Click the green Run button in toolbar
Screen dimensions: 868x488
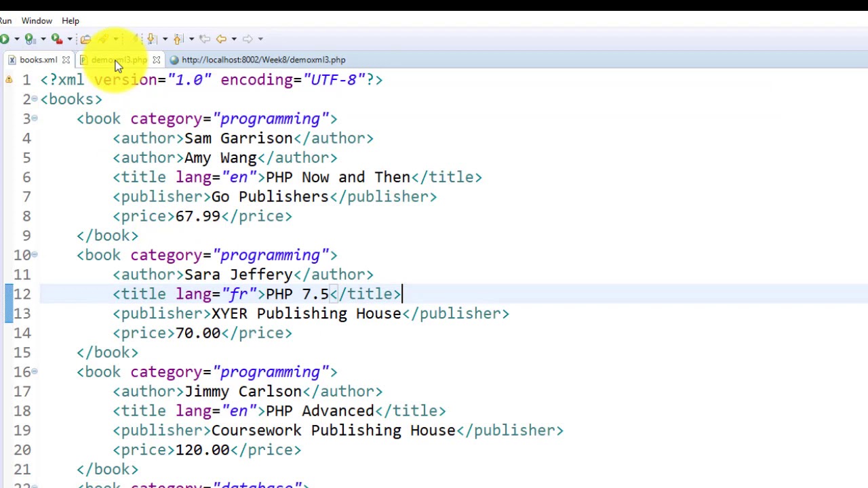click(x=4, y=39)
